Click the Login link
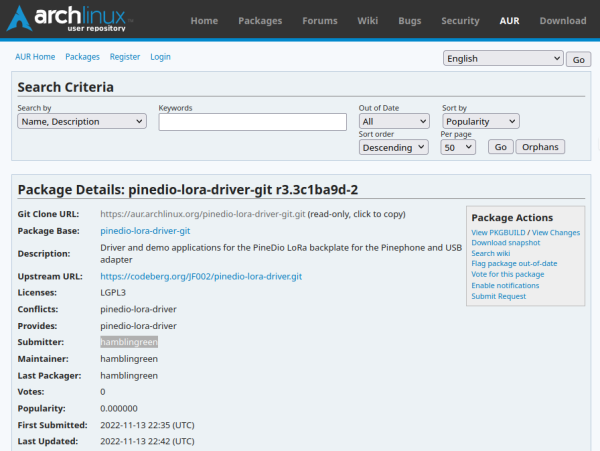Image resolution: width=600 pixels, height=451 pixels. click(x=161, y=57)
